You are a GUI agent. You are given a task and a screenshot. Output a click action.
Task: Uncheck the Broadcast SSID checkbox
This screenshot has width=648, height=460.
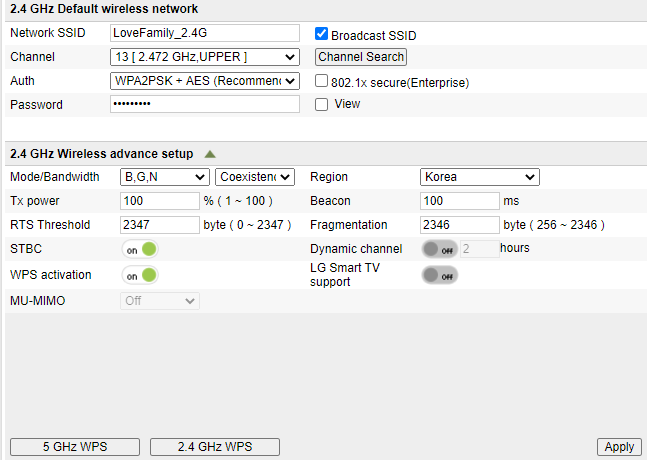(321, 33)
